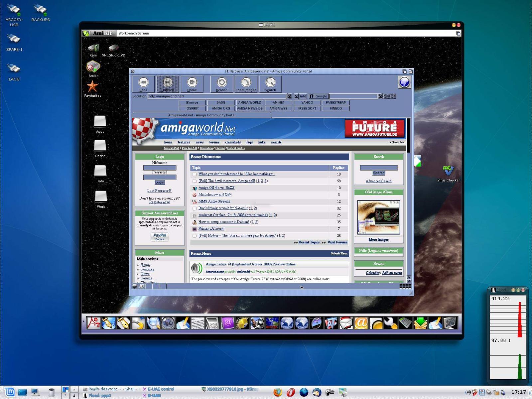
Task: Open the Linux Mint menu button
Action: click(9, 392)
